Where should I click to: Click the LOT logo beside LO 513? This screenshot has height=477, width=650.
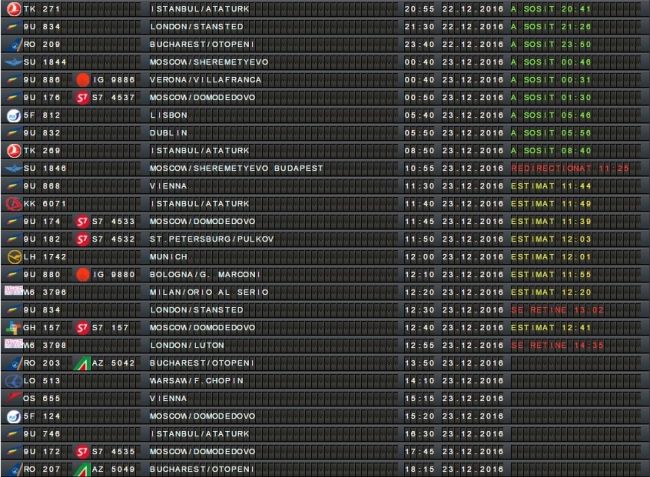coord(14,381)
